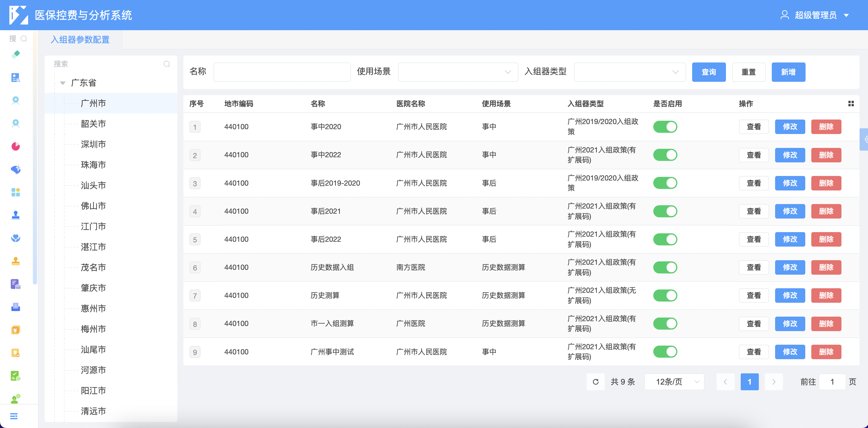The image size is (868, 428).
Task: Toggle enable switch for 事后2021 row
Action: (665, 211)
